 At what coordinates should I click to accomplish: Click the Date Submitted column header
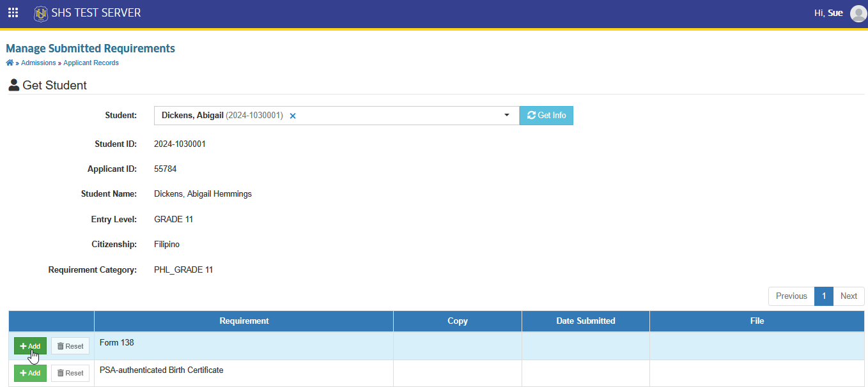585,321
